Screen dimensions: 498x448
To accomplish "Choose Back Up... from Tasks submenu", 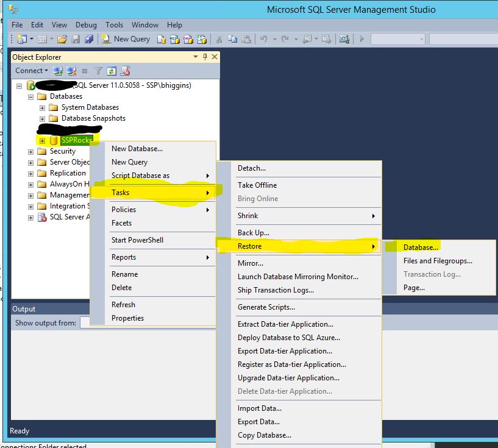I will pyautogui.click(x=253, y=233).
